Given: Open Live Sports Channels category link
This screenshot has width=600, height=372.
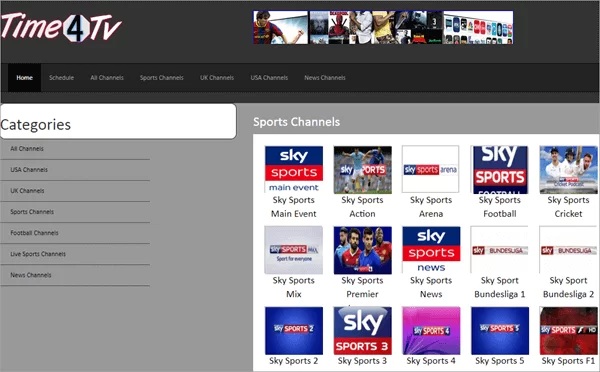Looking at the screenshot, I should (x=38, y=254).
